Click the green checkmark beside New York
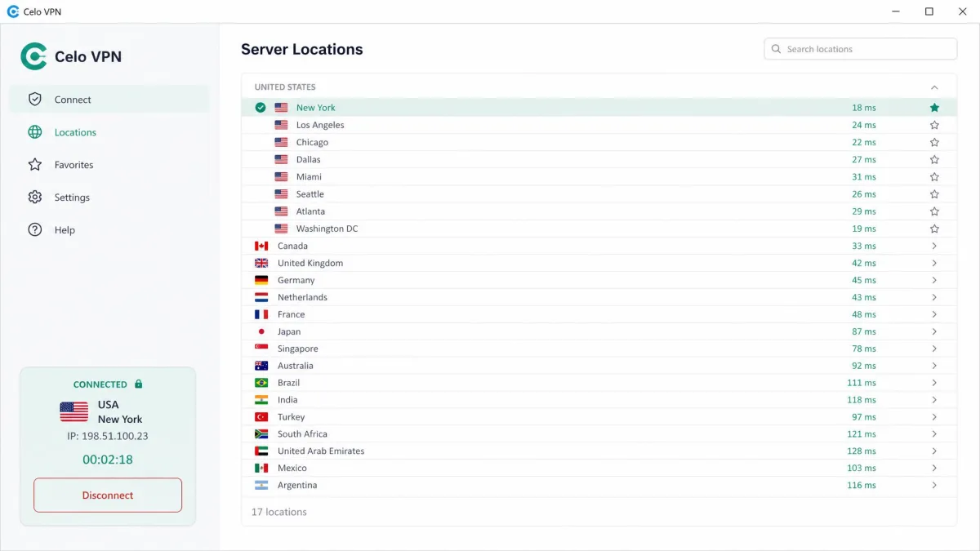The width and height of the screenshot is (980, 551). coord(261,108)
